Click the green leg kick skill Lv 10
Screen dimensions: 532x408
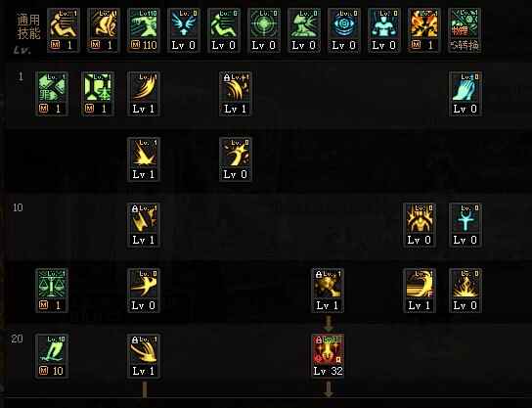point(52,356)
